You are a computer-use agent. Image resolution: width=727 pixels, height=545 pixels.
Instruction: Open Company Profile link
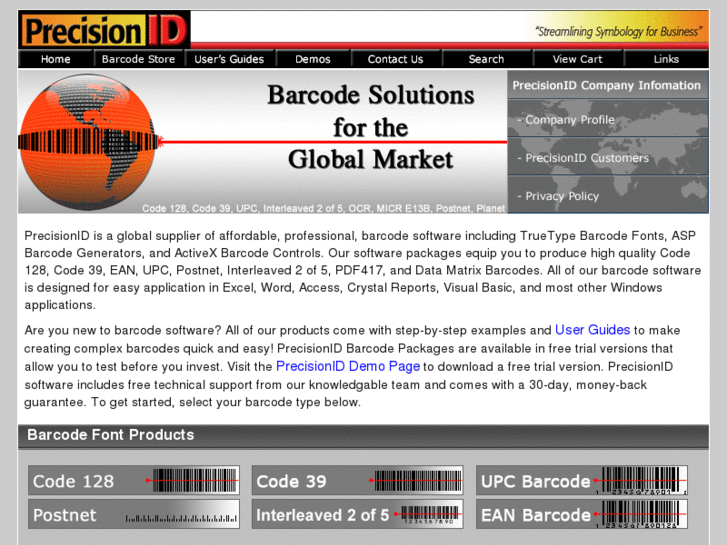tap(607, 120)
